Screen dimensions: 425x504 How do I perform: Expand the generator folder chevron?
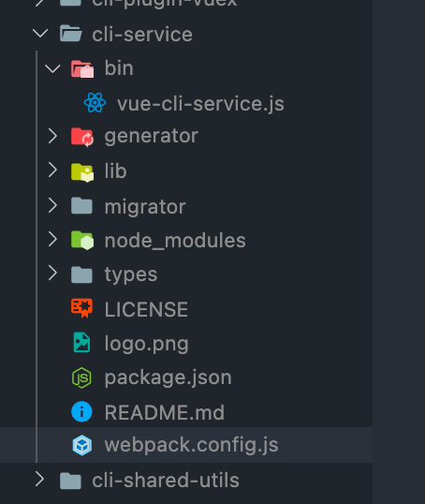pyautogui.click(x=52, y=136)
